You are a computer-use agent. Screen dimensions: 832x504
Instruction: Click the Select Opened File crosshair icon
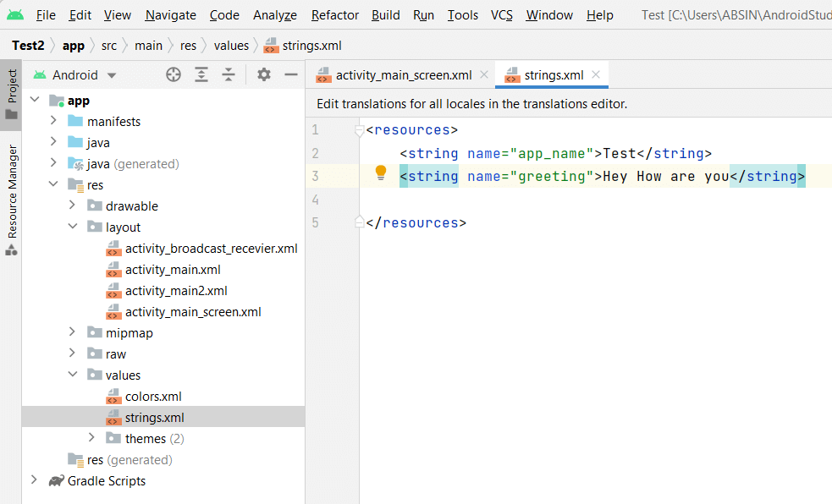click(x=174, y=74)
